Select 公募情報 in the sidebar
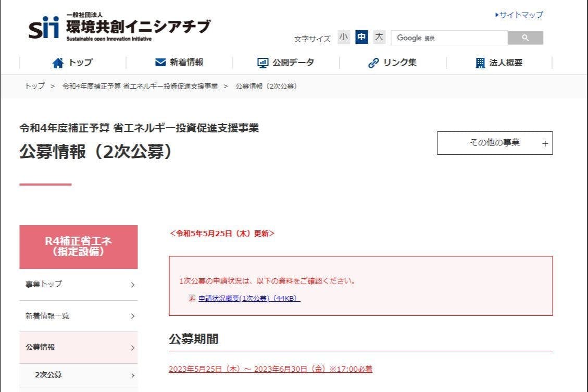 (x=78, y=347)
